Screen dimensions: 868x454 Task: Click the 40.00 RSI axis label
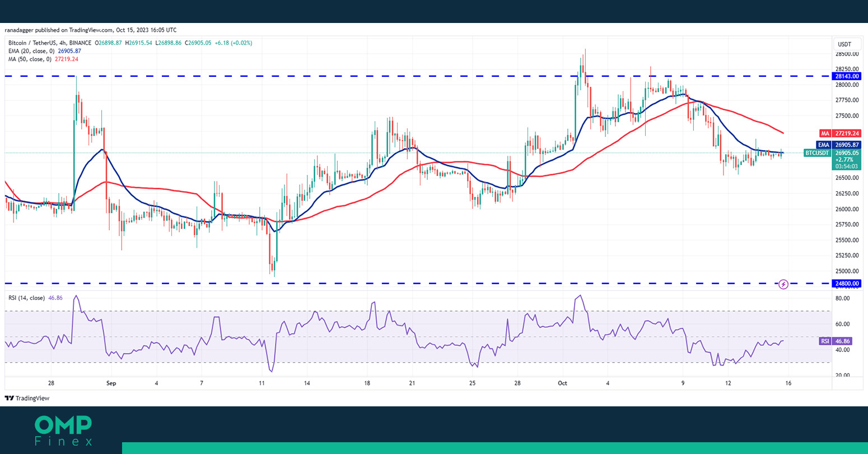pos(843,350)
